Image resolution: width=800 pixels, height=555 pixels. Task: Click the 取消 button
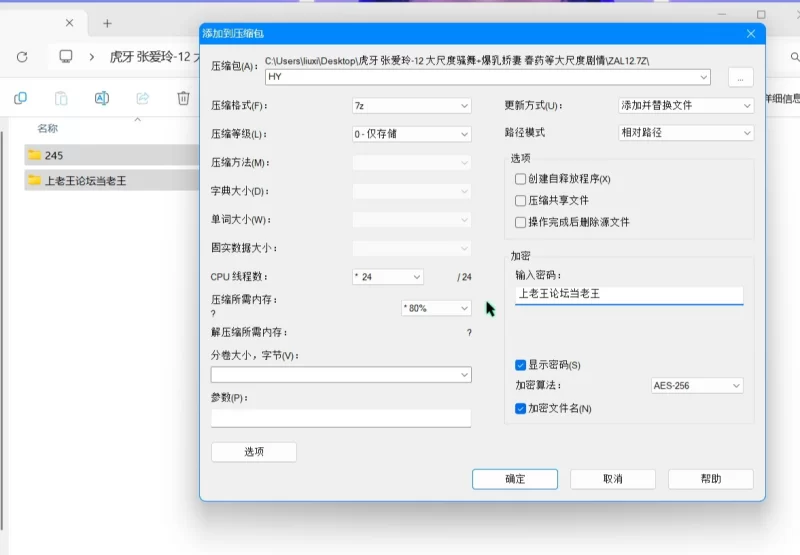coord(613,479)
